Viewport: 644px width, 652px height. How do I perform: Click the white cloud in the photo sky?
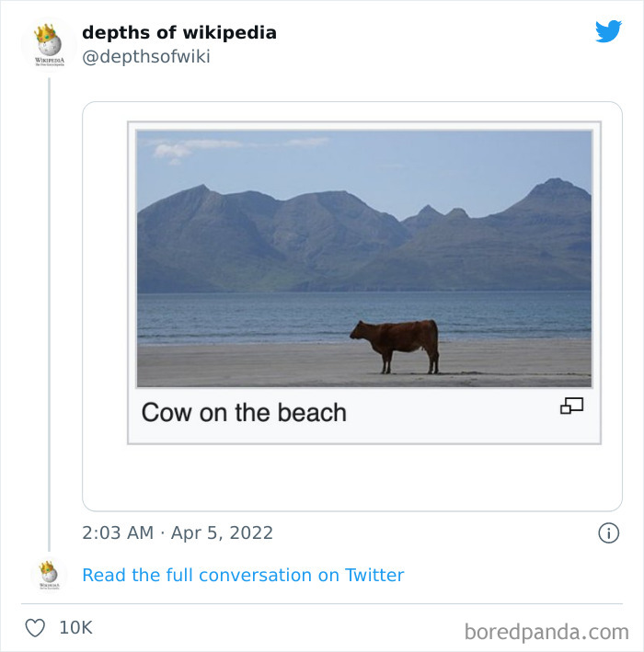tap(175, 150)
